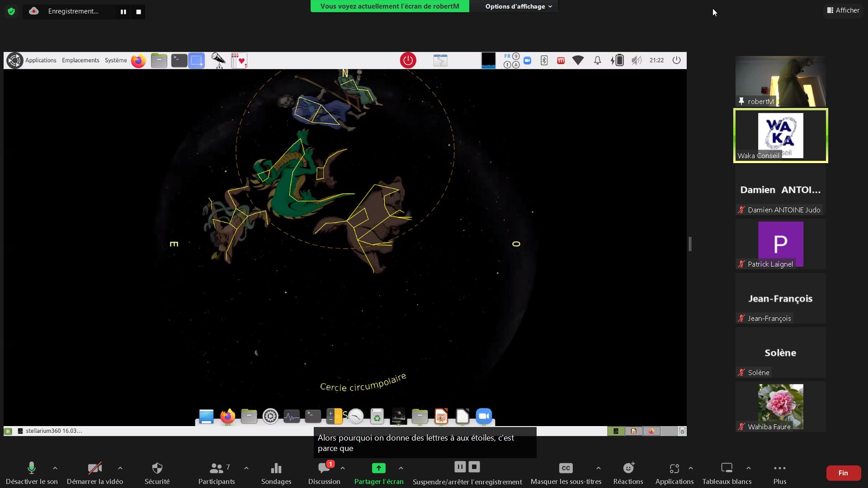Select Patrick Laignel participant tile
Viewport: 868px width, 488px height.
click(x=780, y=244)
